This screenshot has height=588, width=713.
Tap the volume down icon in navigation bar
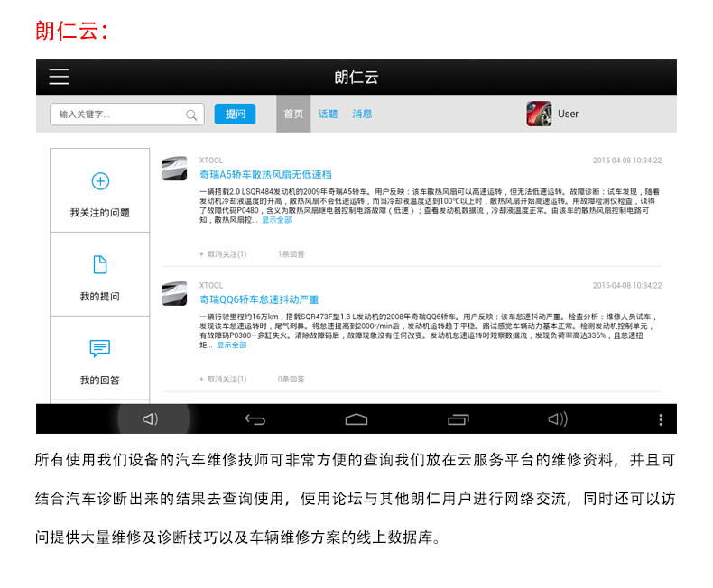[151, 418]
